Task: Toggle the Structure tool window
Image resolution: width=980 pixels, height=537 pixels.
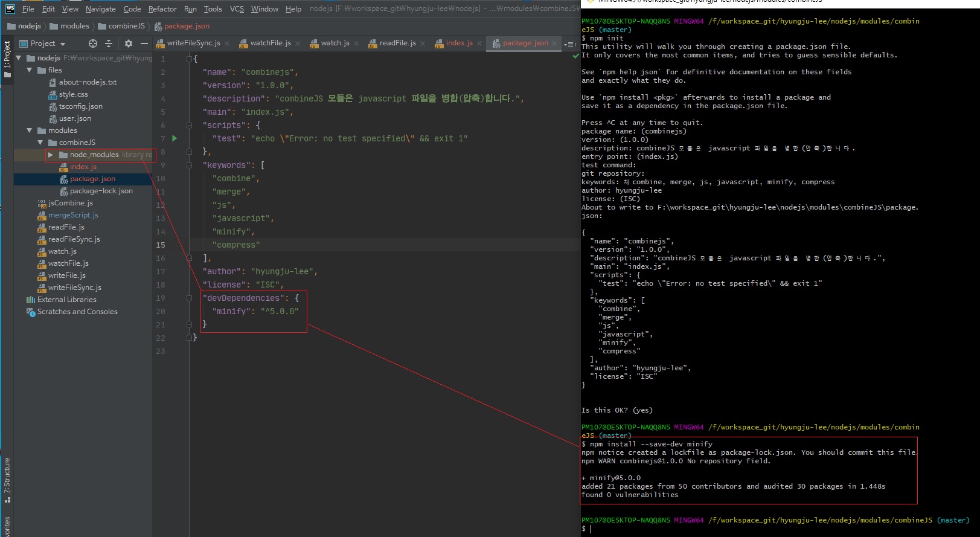Action: [7, 480]
